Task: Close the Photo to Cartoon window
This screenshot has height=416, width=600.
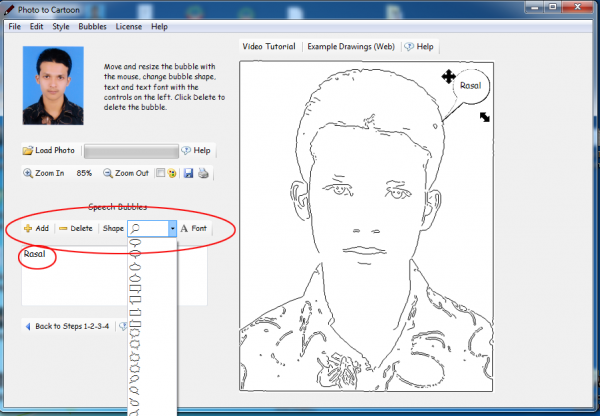Action: [578, 7]
